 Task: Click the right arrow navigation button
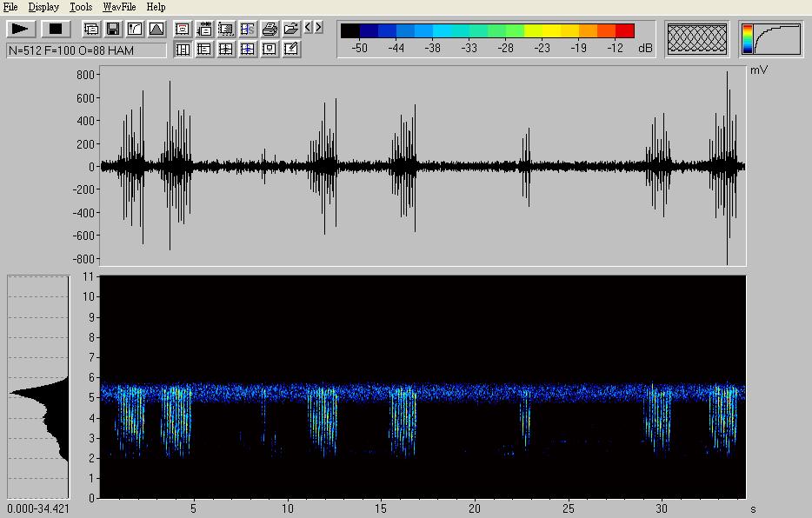pos(319,28)
